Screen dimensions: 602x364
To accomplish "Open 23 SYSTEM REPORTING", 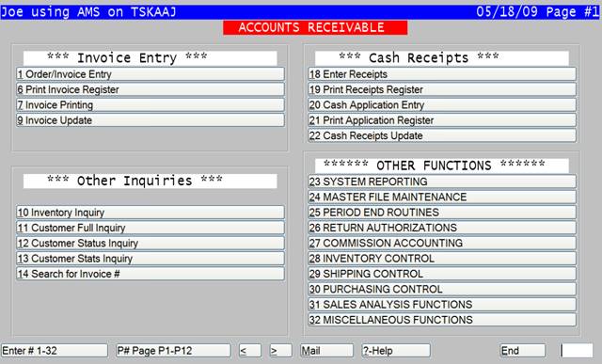I will point(442,182).
